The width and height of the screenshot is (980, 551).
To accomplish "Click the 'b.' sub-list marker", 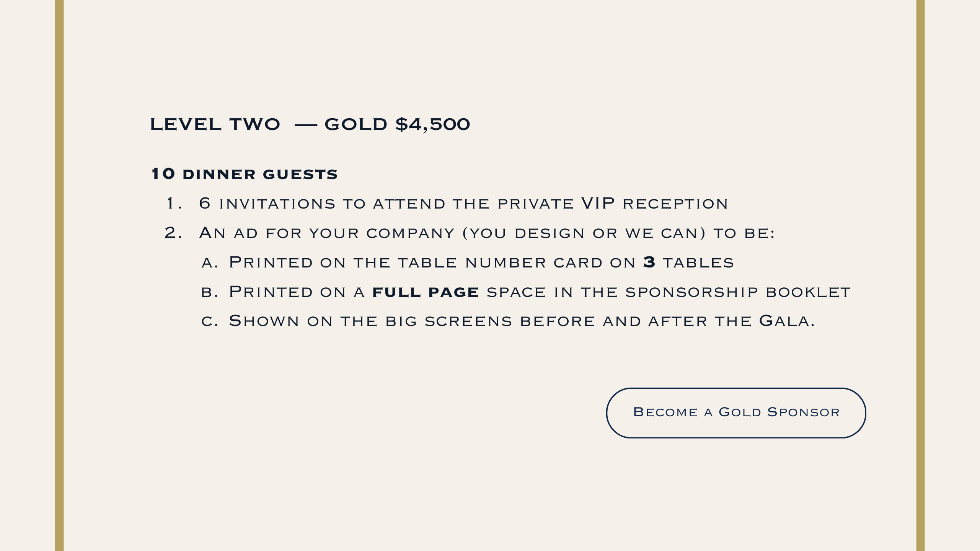I will (x=210, y=292).
